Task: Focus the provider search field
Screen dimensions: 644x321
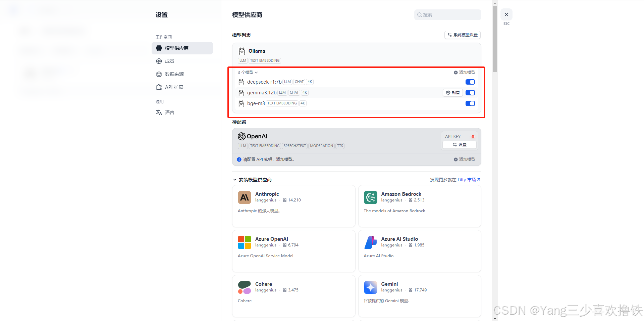Action: pos(448,15)
